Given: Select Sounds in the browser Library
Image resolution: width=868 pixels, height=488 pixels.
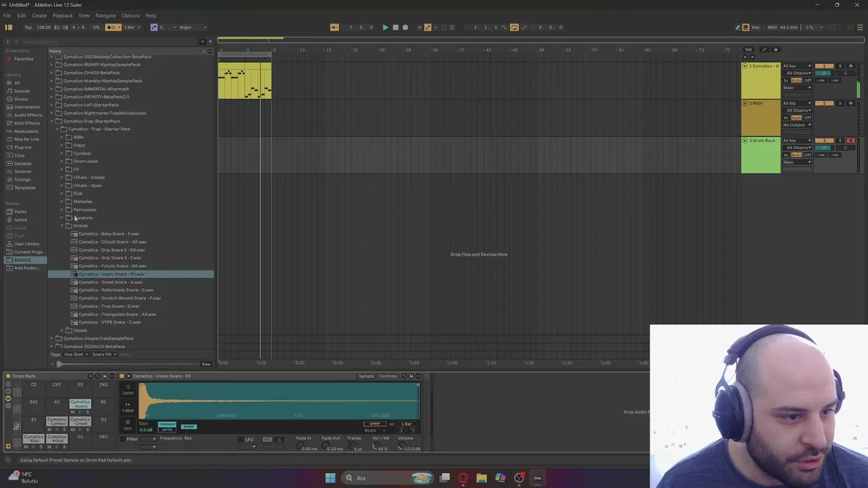Looking at the screenshot, I should pos(22,91).
